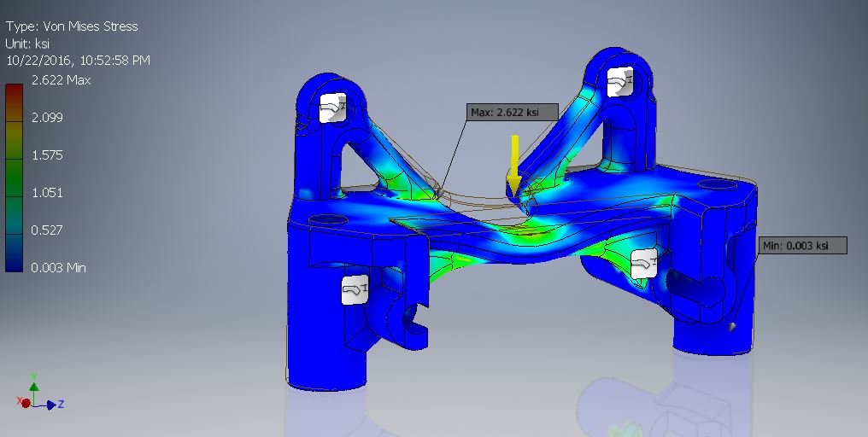
Task: Click the 0.003 Min legend value
Action: 59,268
